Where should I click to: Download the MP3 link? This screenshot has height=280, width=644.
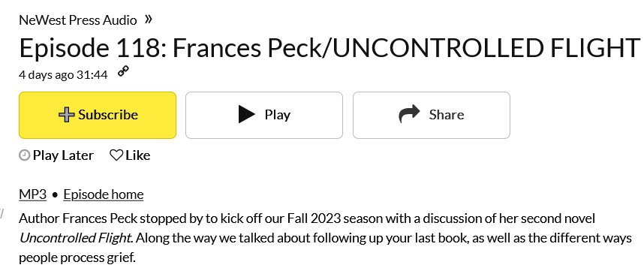[33, 194]
